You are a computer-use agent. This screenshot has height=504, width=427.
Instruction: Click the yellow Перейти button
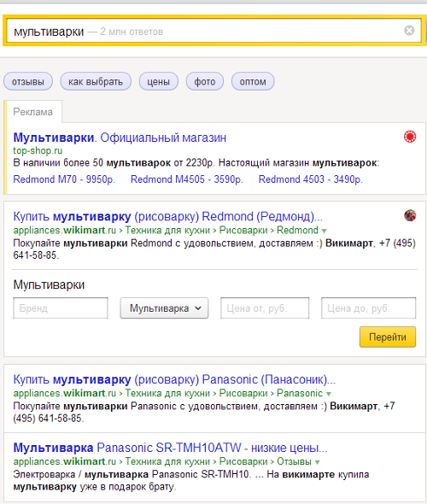point(388,337)
